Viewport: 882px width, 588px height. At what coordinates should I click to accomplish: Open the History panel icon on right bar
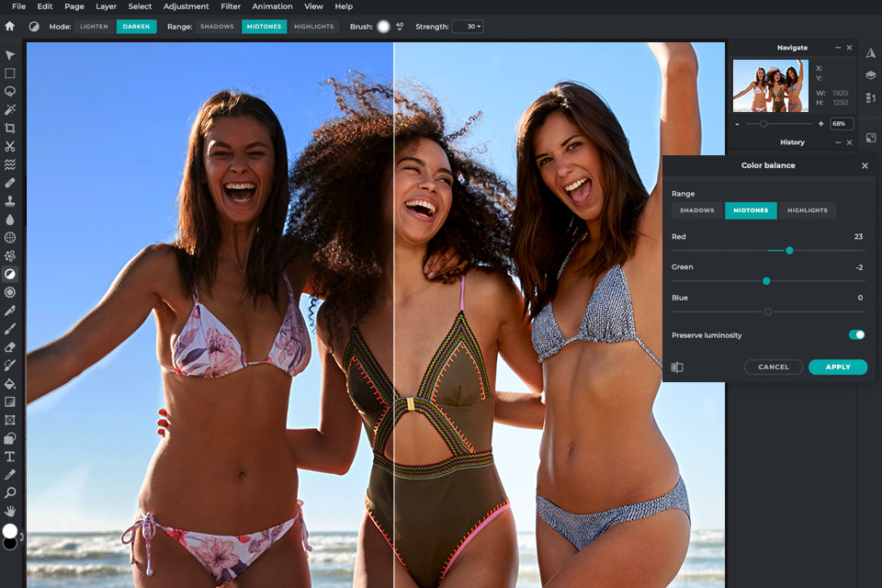[x=870, y=97]
